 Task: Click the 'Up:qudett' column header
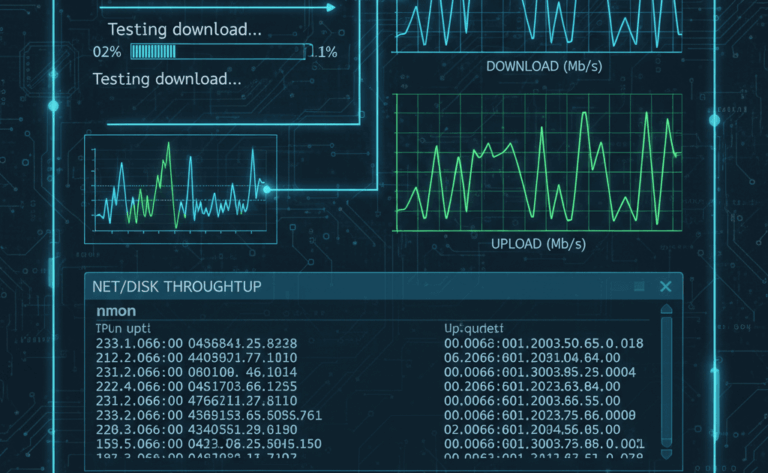click(474, 329)
